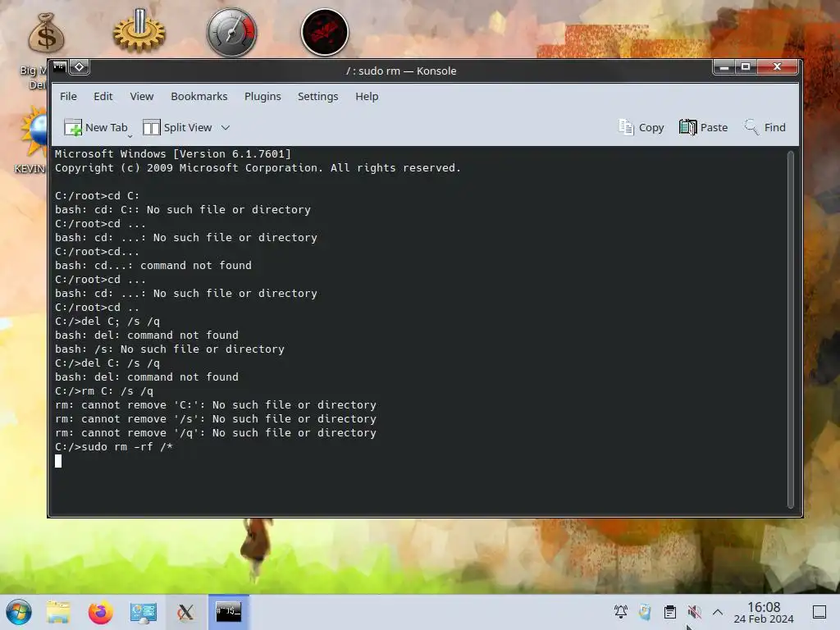Open the Bookmarks menu
The image size is (840, 630).
point(199,97)
